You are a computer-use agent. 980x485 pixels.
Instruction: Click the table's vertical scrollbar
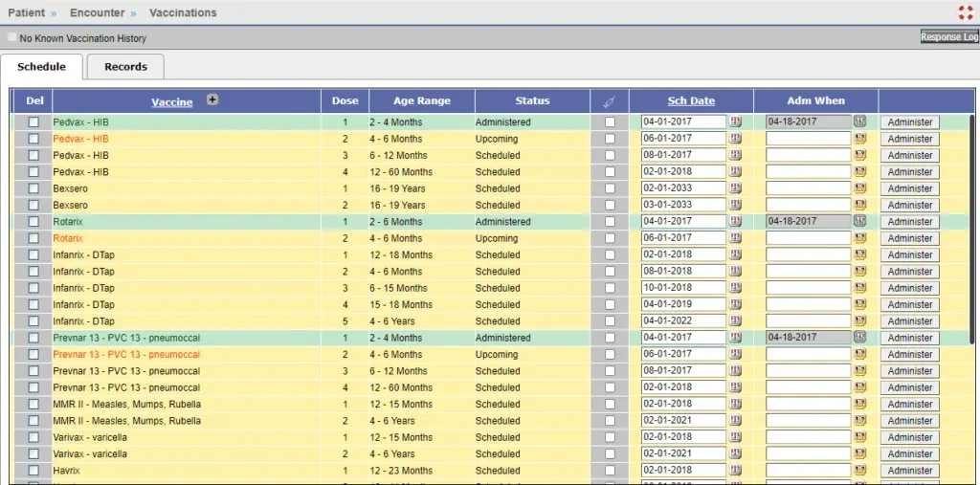click(x=972, y=228)
